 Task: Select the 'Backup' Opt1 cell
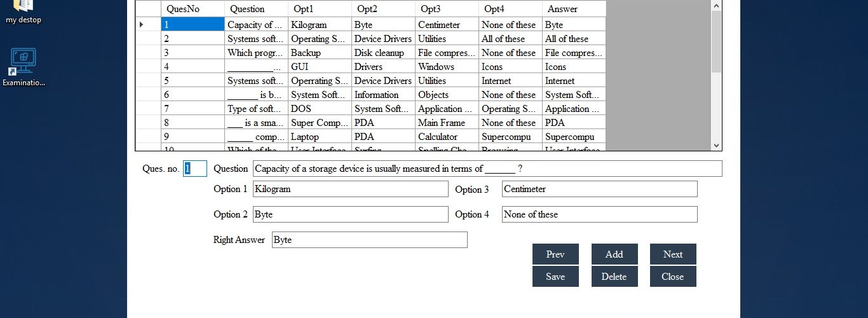tap(320, 53)
